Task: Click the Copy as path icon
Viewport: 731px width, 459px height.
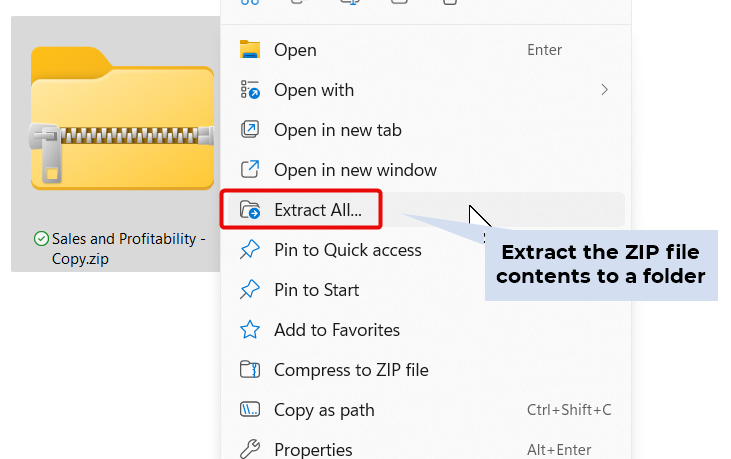Action: (x=250, y=410)
